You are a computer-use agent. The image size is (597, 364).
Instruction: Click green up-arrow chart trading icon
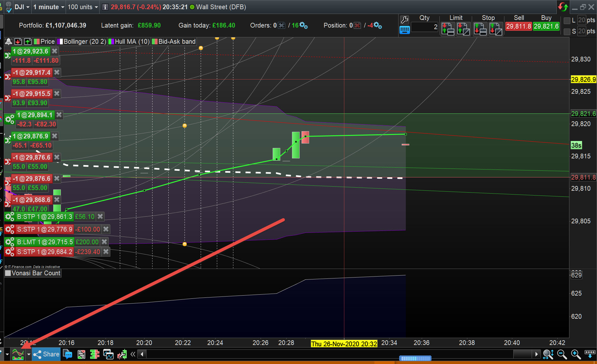tap(28, 42)
